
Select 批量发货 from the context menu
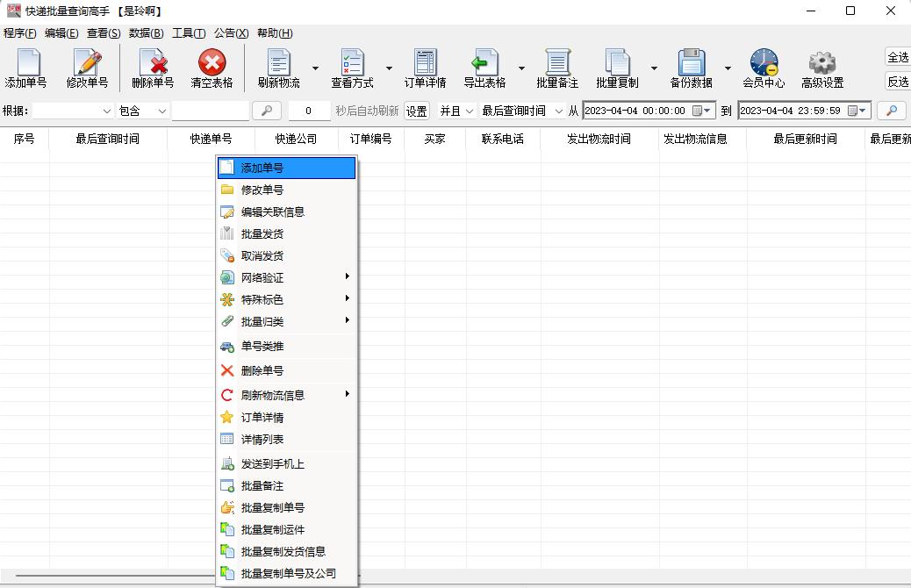click(263, 233)
